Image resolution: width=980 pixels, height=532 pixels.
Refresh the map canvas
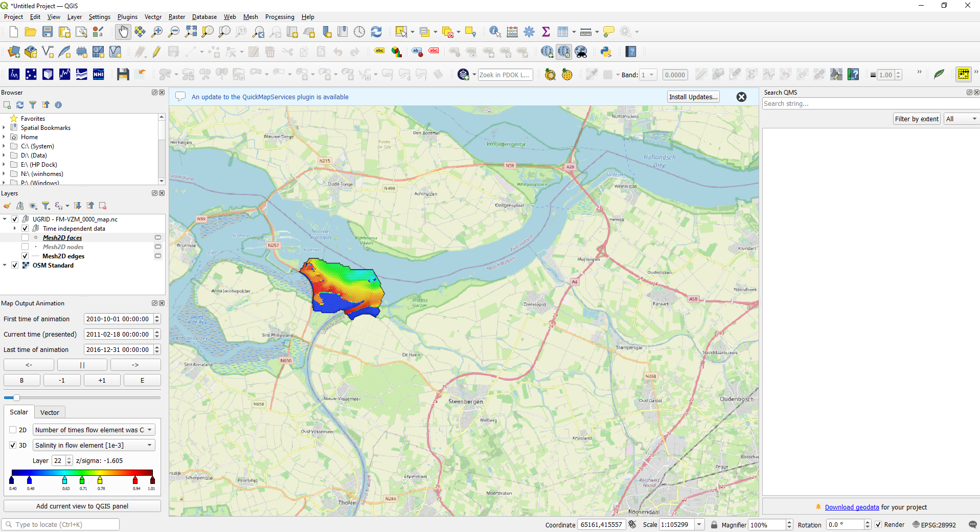pyautogui.click(x=376, y=32)
